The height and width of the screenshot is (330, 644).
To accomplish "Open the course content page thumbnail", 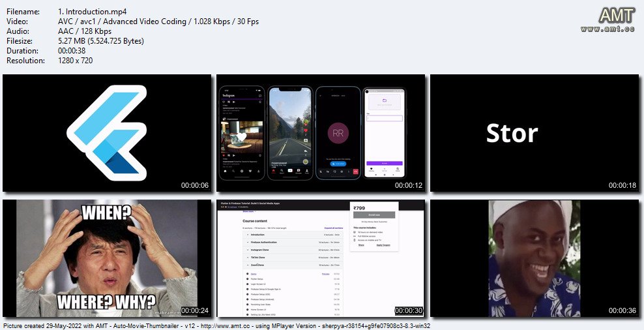I will click(321, 258).
